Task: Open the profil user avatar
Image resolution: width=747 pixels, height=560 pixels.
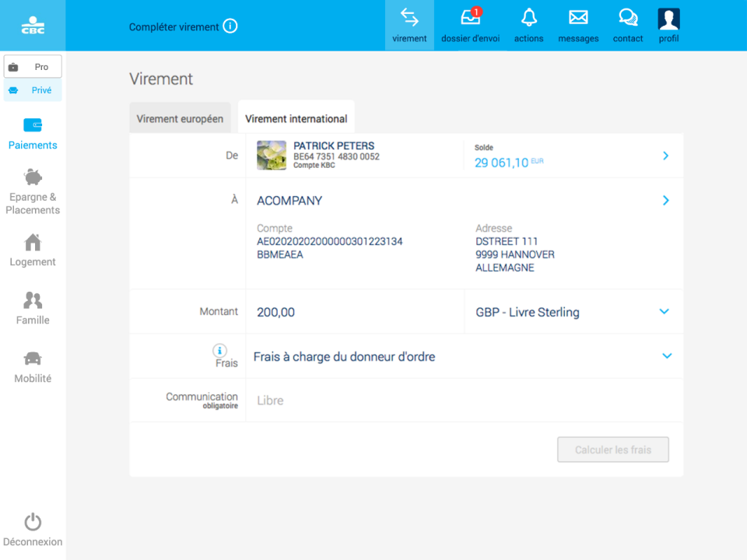Action: (668, 25)
